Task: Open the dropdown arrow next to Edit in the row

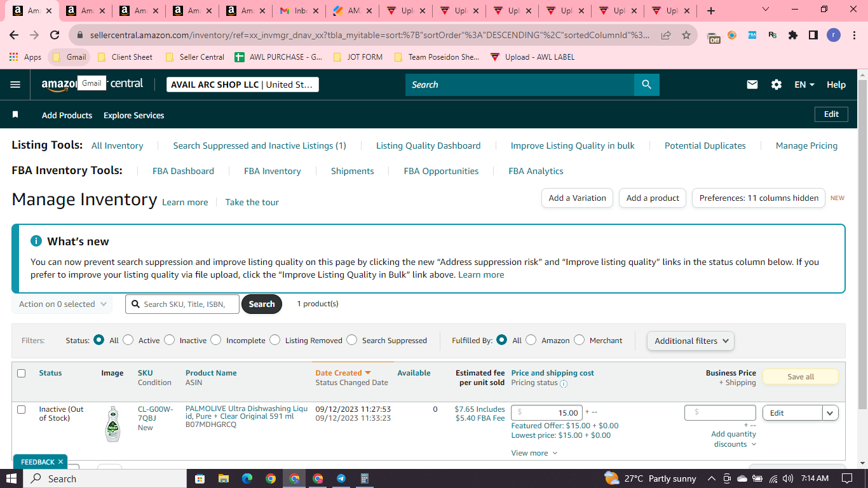Action: pyautogui.click(x=831, y=413)
